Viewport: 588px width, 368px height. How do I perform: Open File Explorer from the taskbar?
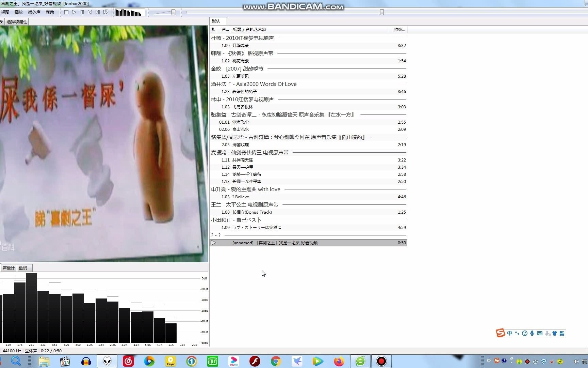pyautogui.click(x=44, y=361)
